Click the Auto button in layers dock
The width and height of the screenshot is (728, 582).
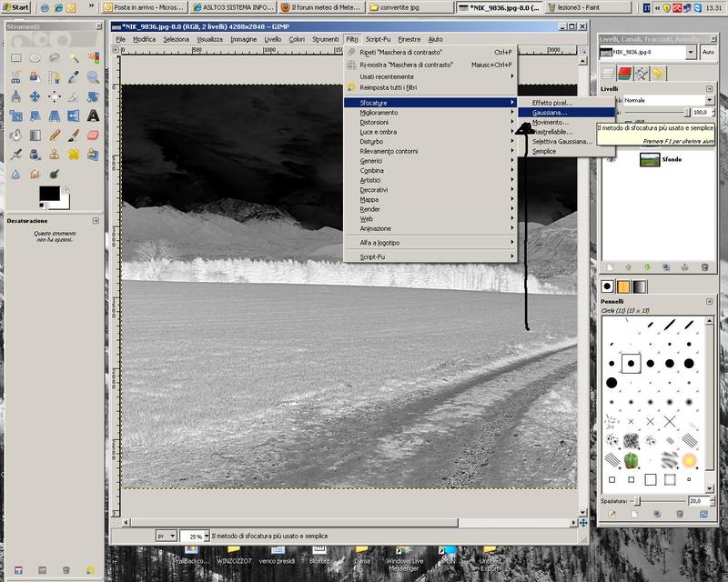coord(708,53)
